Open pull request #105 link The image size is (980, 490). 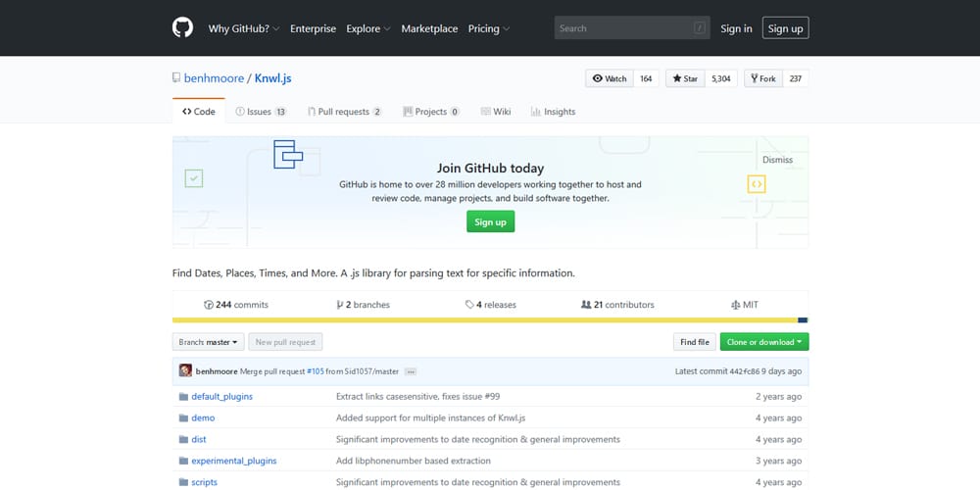click(x=315, y=371)
